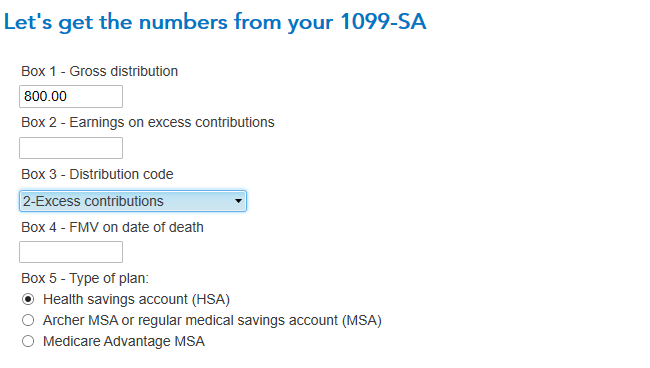Click the arrow on the Distribution code combo box
The width and height of the screenshot is (650, 368).
[238, 201]
